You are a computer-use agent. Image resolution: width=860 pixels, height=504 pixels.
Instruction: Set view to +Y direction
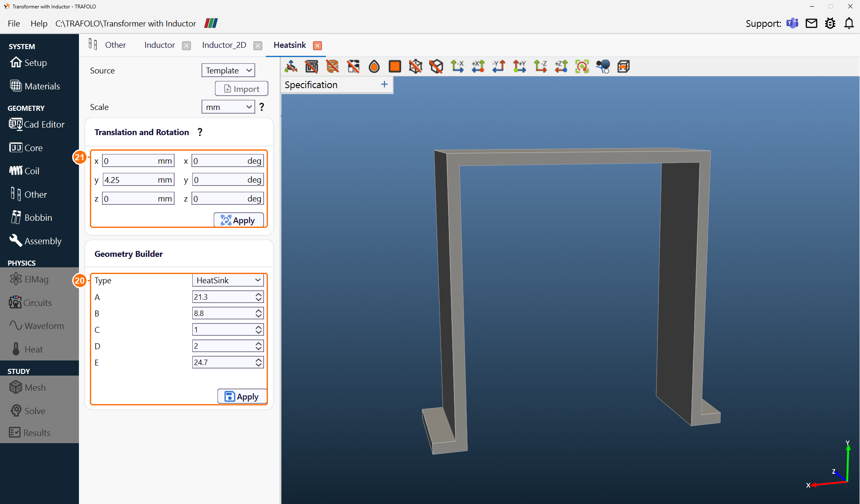(x=520, y=66)
